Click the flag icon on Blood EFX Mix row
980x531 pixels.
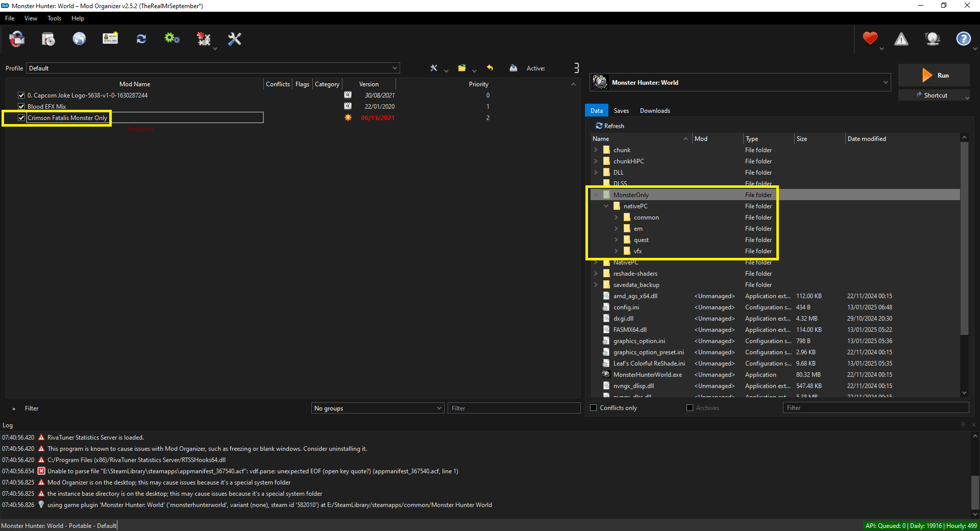pos(348,107)
